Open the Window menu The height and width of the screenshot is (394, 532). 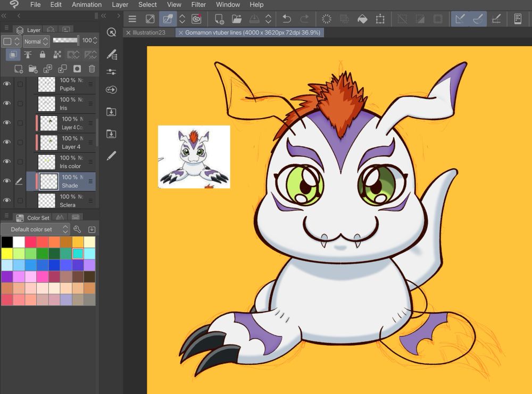[x=228, y=4]
